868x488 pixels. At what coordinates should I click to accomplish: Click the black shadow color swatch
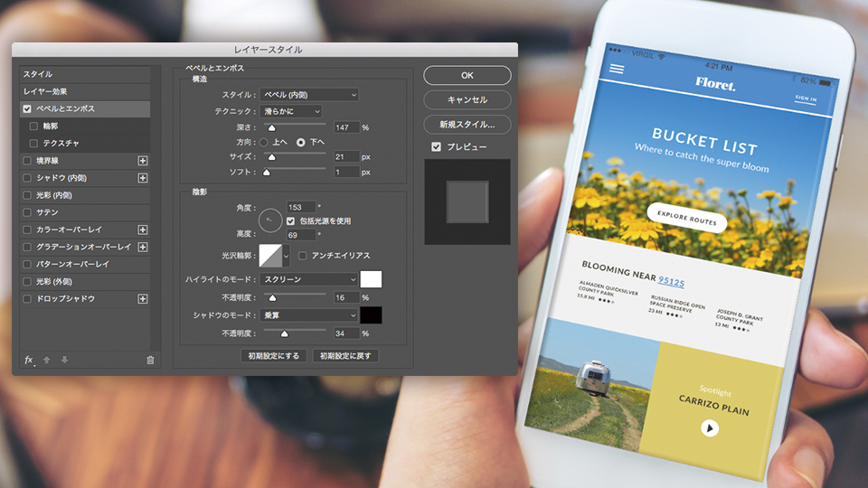coord(371,315)
